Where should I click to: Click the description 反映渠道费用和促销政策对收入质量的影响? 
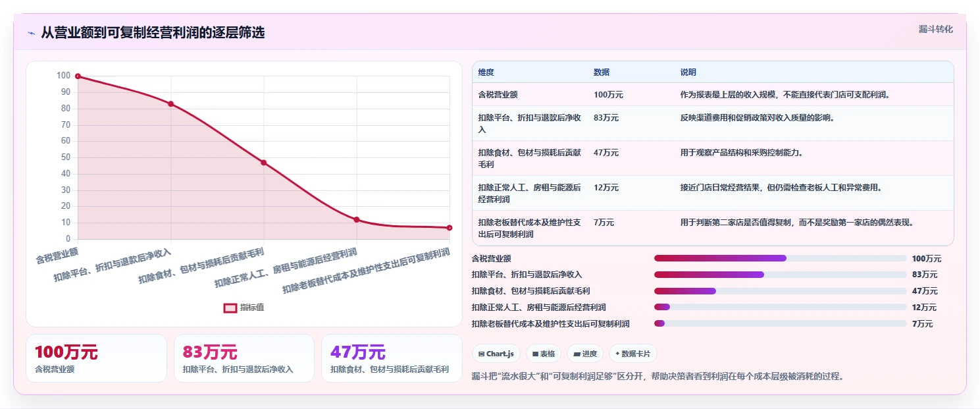click(x=758, y=118)
